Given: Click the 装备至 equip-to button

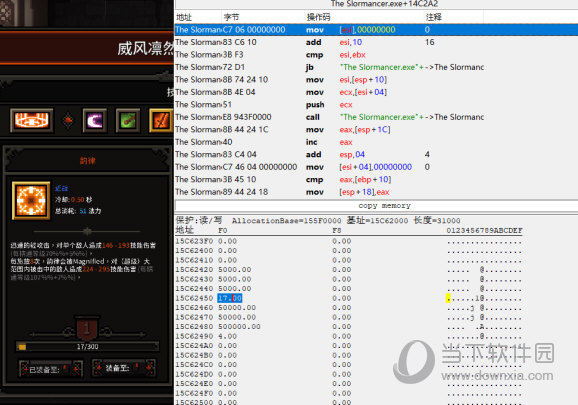Looking at the screenshot, I should pyautogui.click(x=125, y=367).
